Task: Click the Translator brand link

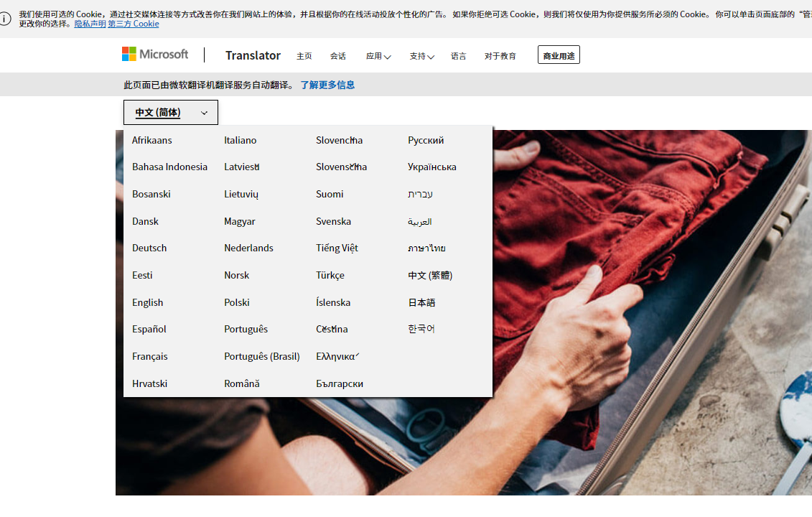Action: 253,55
